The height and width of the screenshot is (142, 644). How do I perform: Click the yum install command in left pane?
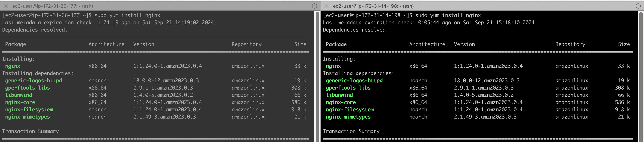[127, 15]
